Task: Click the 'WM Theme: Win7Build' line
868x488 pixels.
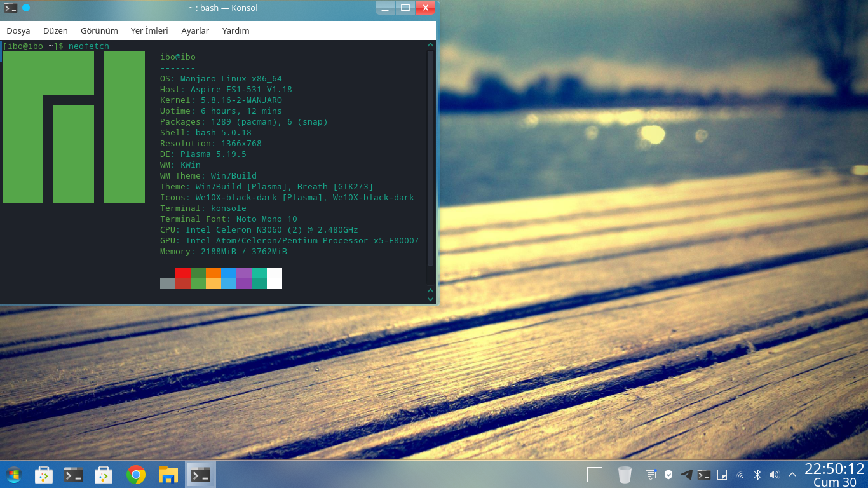Action: point(208,176)
